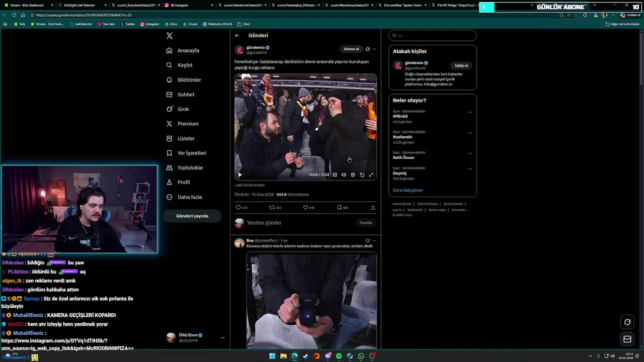Open Profil page
The image size is (644, 362).
tap(178, 182)
